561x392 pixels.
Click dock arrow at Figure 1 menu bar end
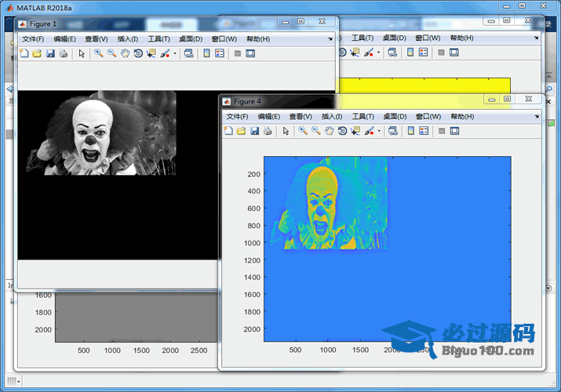(330, 39)
